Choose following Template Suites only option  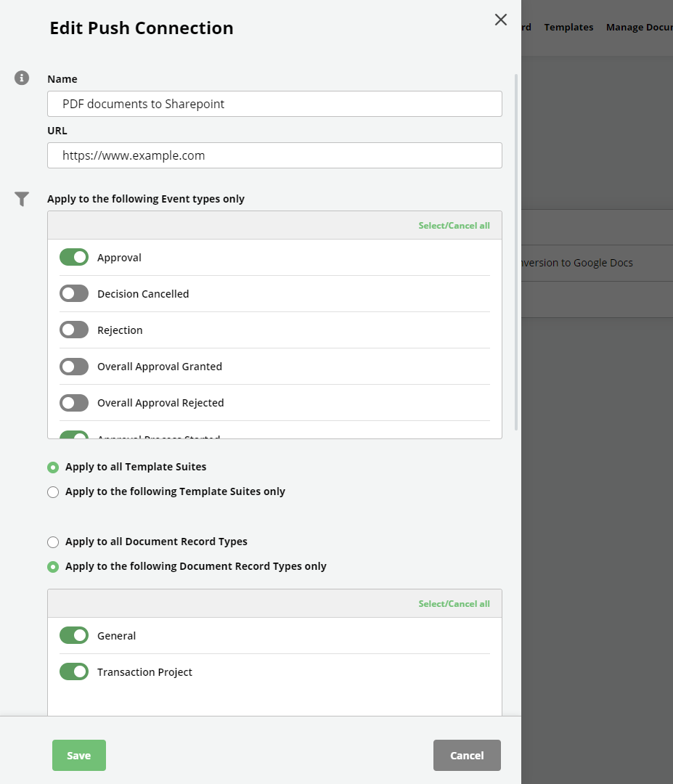tap(53, 492)
